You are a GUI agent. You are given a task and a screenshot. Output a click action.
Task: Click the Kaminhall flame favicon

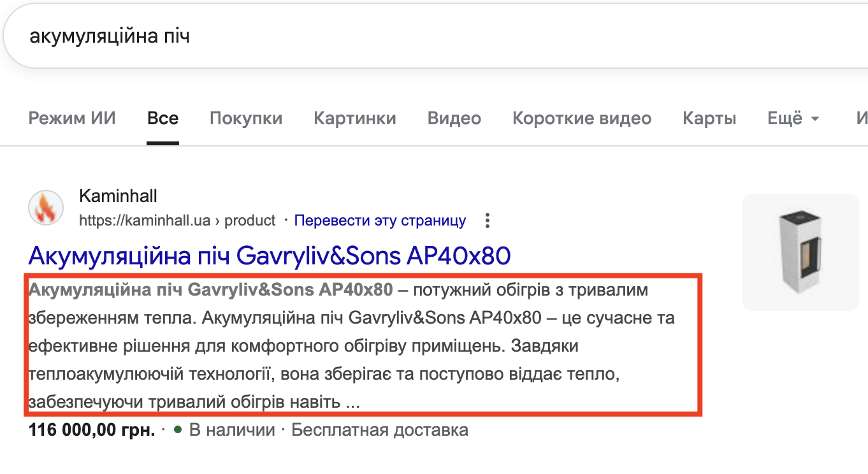coord(46,208)
